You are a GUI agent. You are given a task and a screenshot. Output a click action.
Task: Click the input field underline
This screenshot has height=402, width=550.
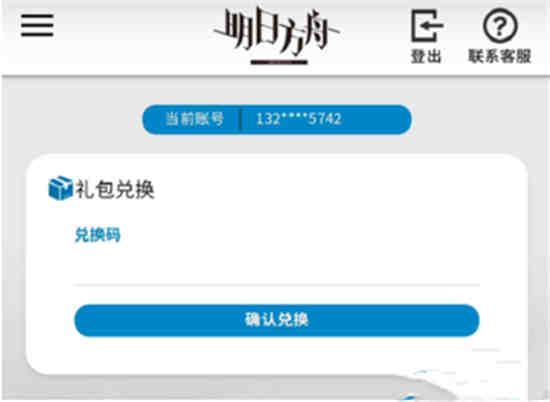coord(276,286)
